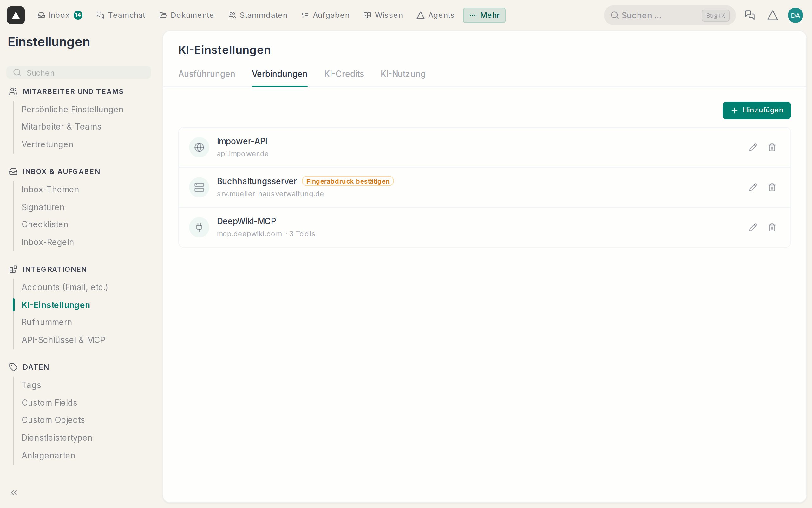812x508 pixels.
Task: Select the Verbindungen tab
Action: click(x=279, y=74)
